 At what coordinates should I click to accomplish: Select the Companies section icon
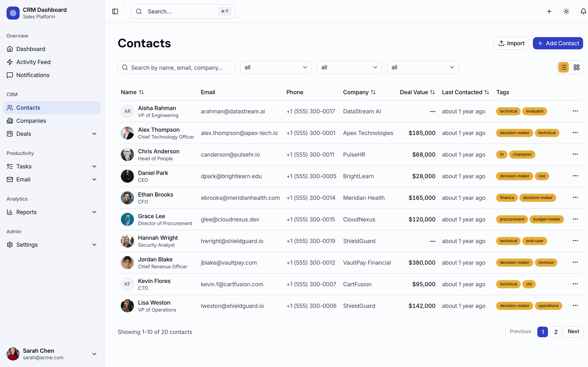click(10, 121)
